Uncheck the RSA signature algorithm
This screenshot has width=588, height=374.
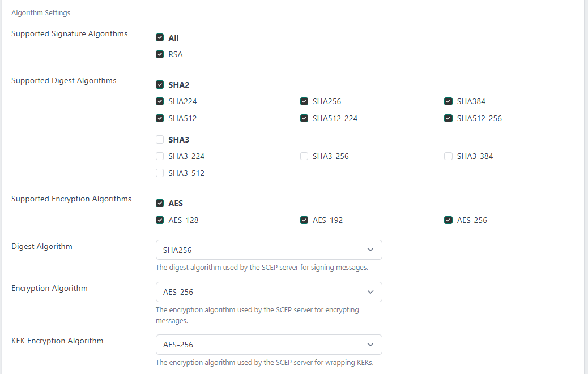(160, 55)
